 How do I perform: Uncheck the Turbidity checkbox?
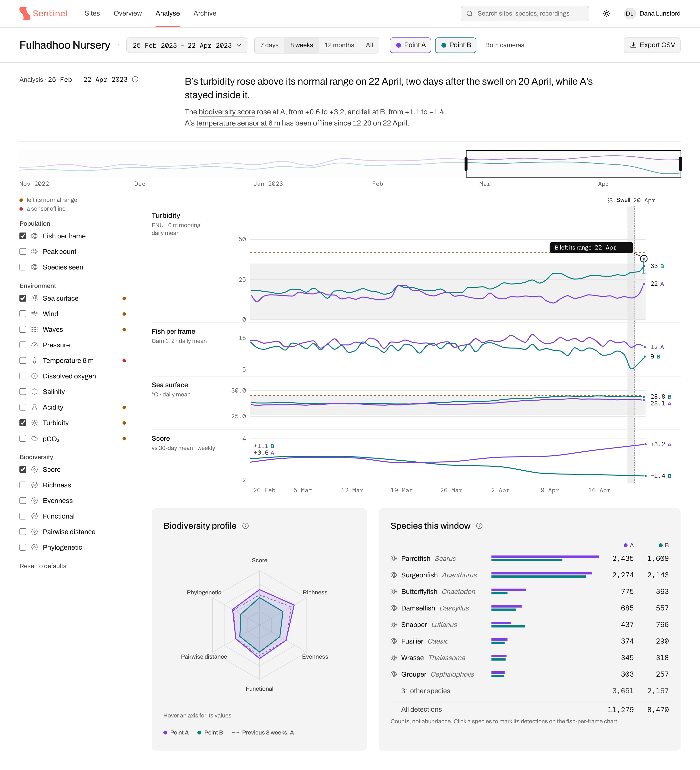tap(23, 423)
